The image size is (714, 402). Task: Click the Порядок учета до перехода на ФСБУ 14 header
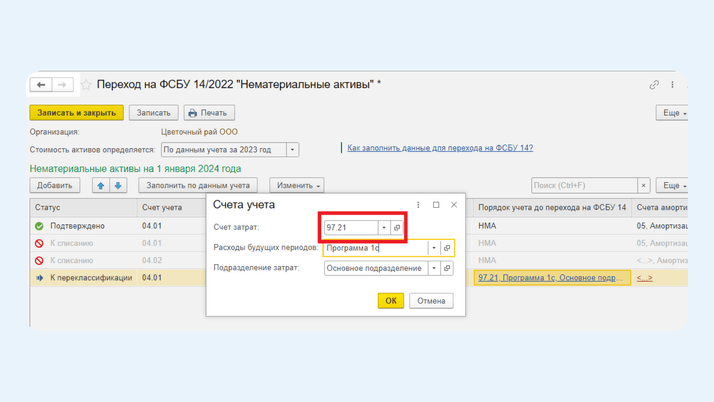[x=552, y=208]
